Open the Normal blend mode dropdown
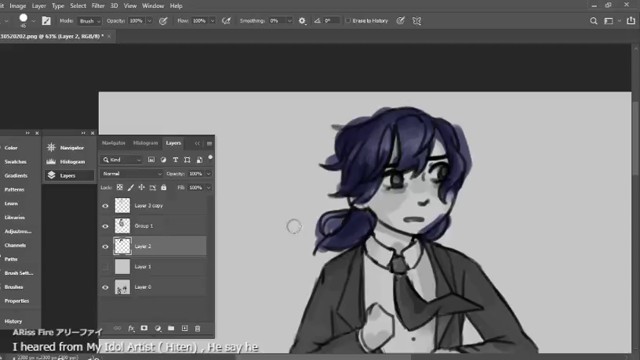 (131, 173)
